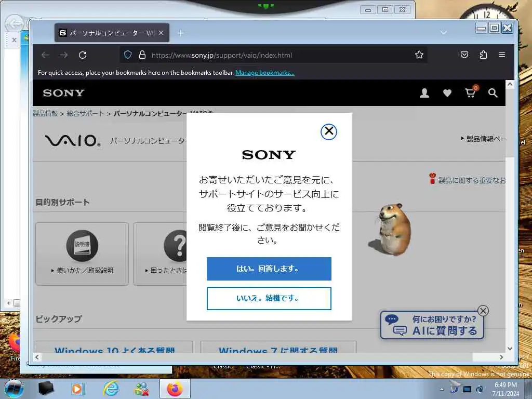This screenshot has width=532, height=399.
Task: Open the Manage bookmarks... link
Action: [x=264, y=73]
